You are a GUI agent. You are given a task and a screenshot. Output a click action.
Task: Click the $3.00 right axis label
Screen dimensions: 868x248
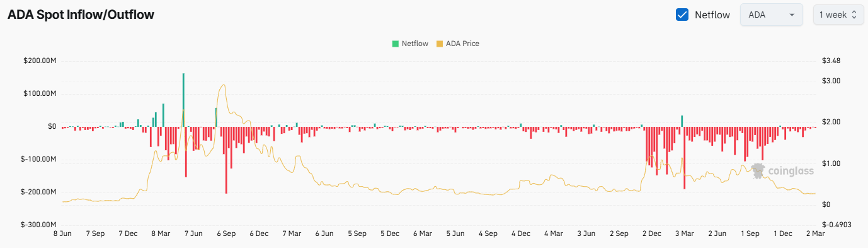click(x=831, y=81)
